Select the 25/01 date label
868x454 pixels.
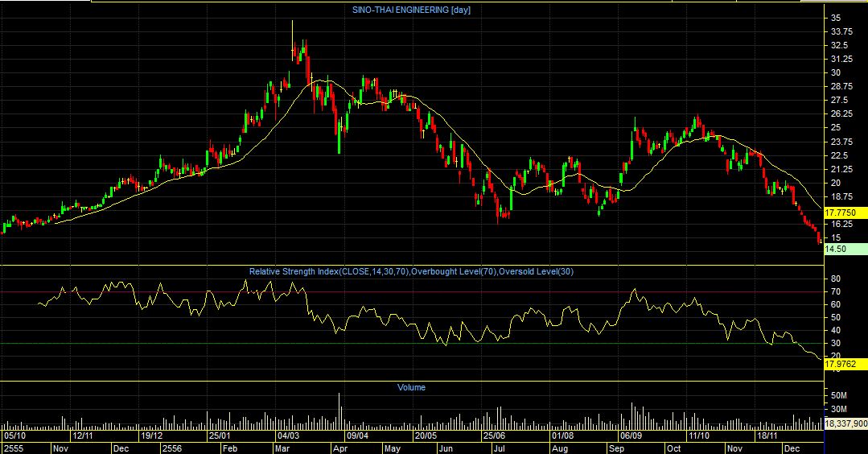click(220, 436)
